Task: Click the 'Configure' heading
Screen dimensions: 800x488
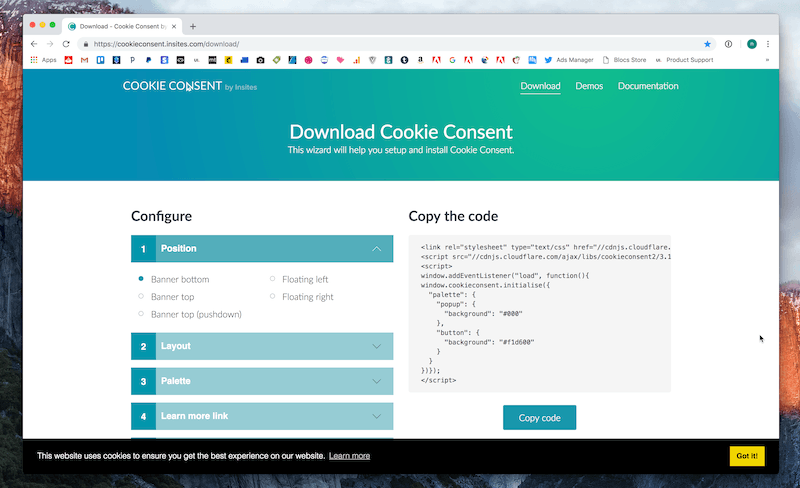Action: 161,216
